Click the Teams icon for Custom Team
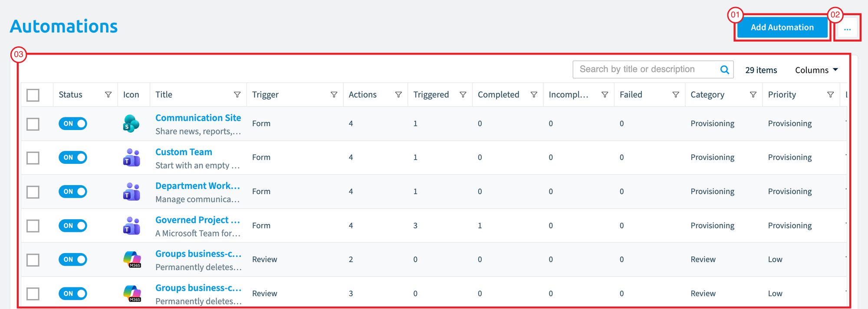Screen dimensions: 868x309 132,157
